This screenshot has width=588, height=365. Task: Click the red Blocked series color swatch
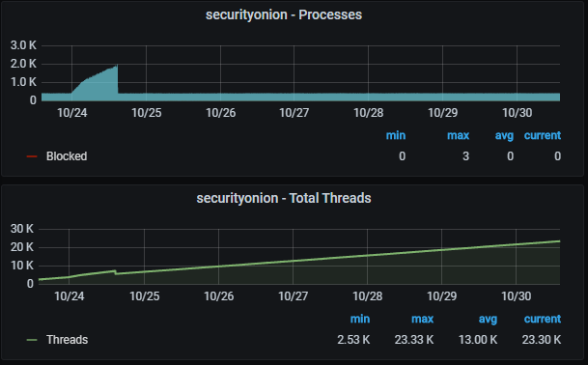tap(32, 156)
